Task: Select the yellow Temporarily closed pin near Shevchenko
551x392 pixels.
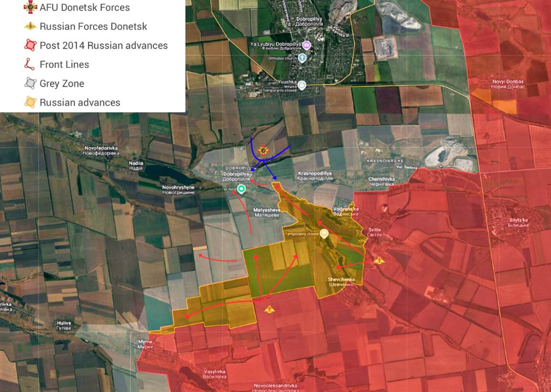Action: tap(324, 234)
